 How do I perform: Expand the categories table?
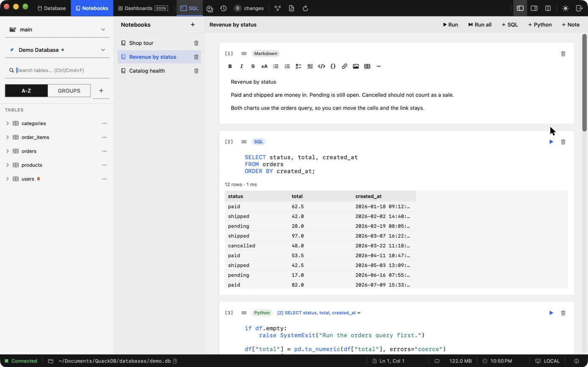(7, 123)
